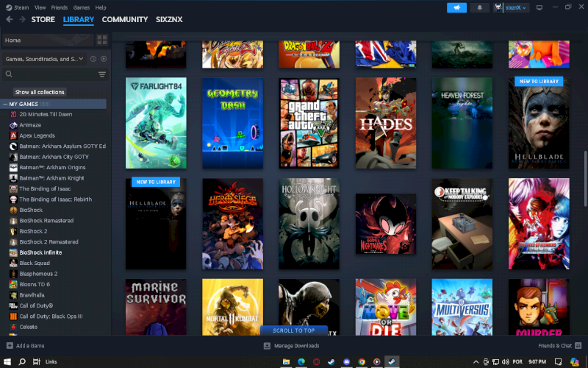Click the announcements megaphone icon

[x=456, y=7]
